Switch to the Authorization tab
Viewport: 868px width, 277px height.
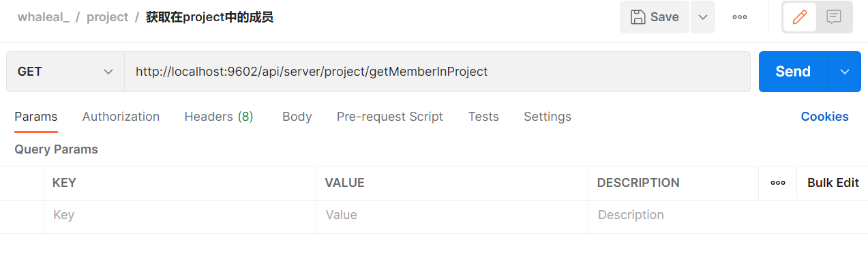click(x=121, y=117)
